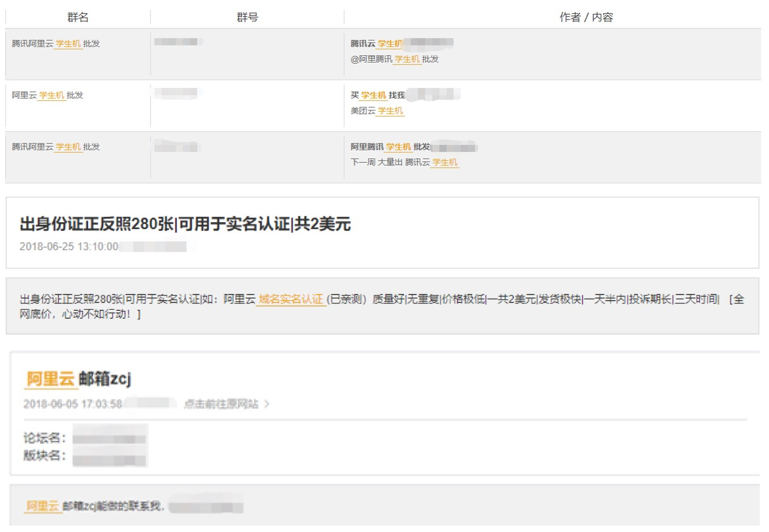Open post title 出身份证正反照280张
The image size is (769, 532).
pyautogui.click(x=185, y=225)
